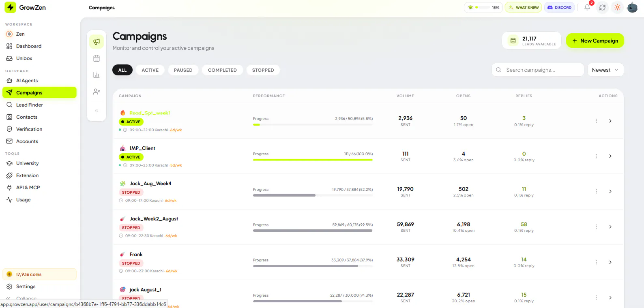This screenshot has width=644, height=308.
Task: Expand Read_Spt_week1 campaign details arrow
Action: click(610, 121)
